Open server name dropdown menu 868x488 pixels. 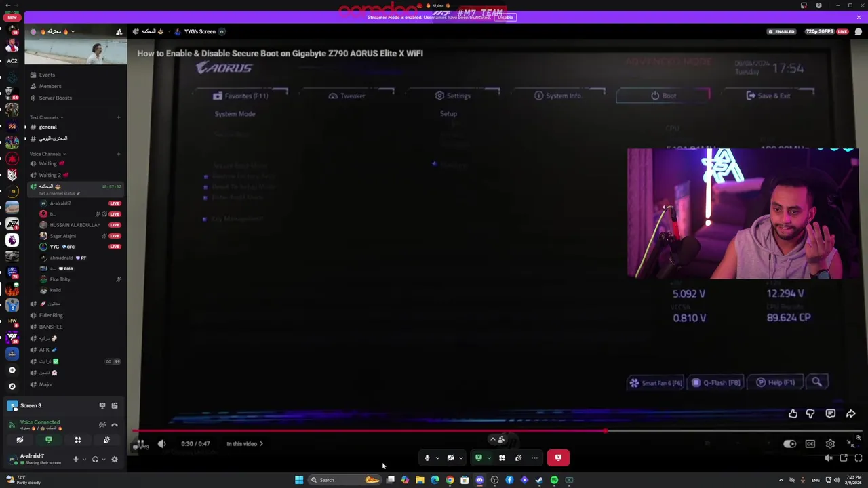pyautogui.click(x=58, y=31)
